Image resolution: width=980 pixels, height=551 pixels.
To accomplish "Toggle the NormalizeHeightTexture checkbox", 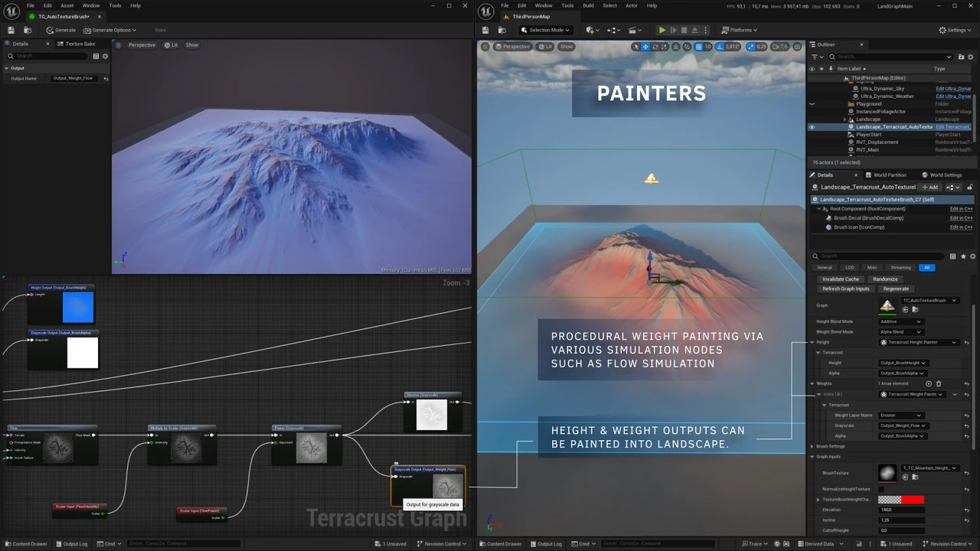I will pyautogui.click(x=881, y=489).
